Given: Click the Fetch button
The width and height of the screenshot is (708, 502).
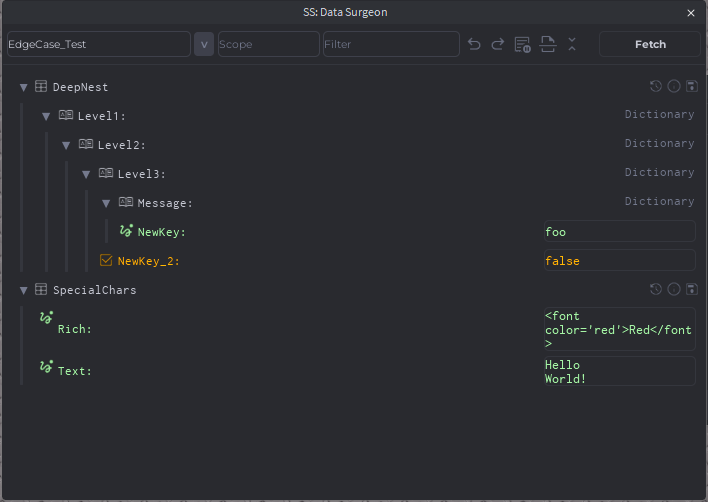Looking at the screenshot, I should (650, 44).
